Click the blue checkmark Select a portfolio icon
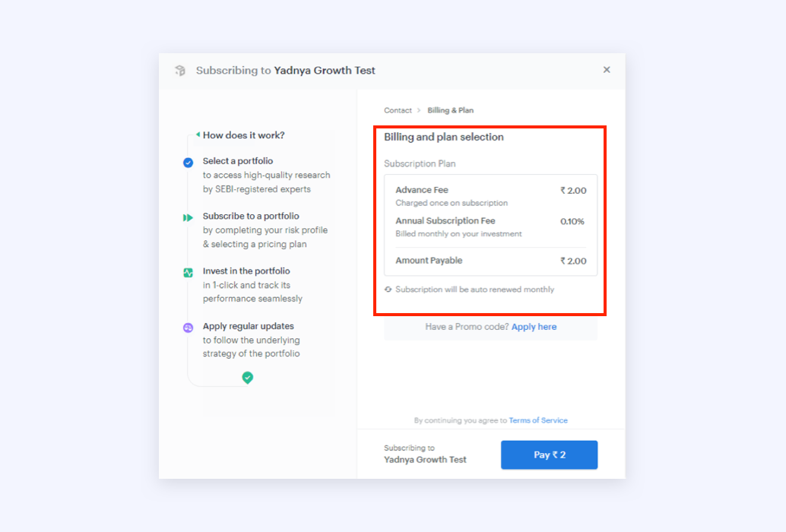This screenshot has height=532, width=786. [188, 163]
